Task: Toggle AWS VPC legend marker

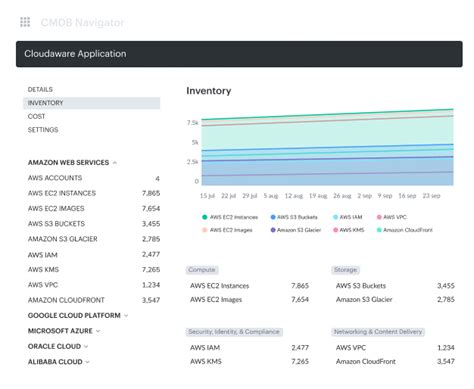Action: coord(379,217)
